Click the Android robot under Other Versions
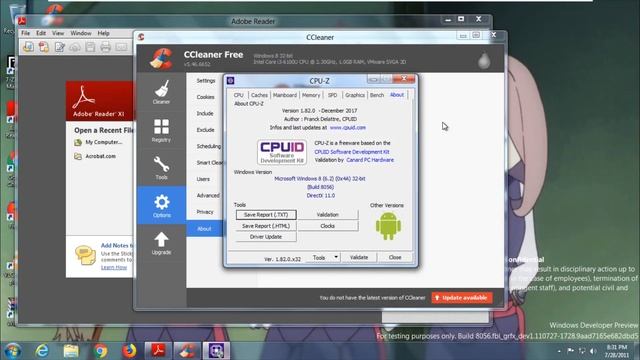The height and width of the screenshot is (360, 640). point(388,226)
